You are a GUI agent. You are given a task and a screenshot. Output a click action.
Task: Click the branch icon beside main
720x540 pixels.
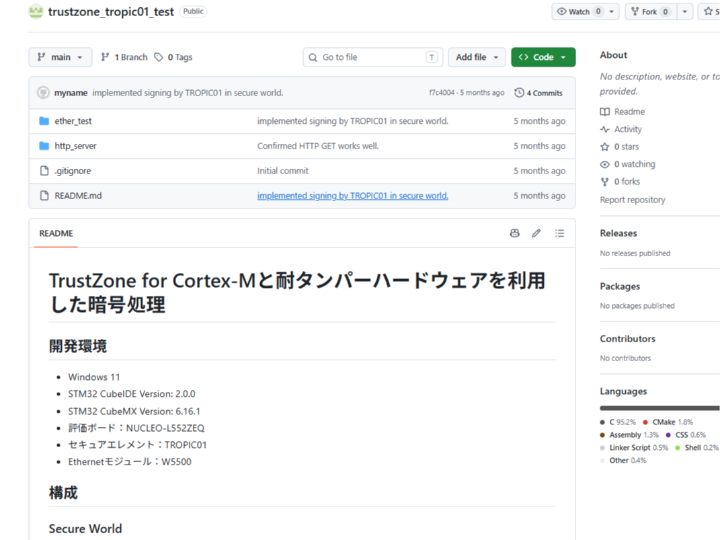(41, 57)
